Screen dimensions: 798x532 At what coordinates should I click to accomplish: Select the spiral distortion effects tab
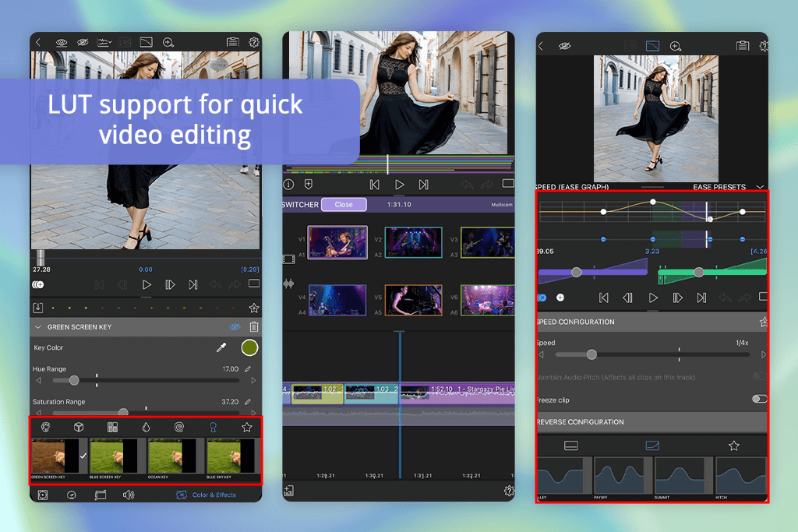click(179, 427)
